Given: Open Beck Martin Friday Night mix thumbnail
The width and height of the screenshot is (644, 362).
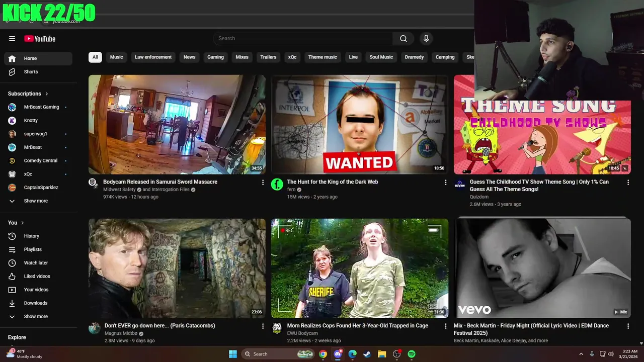Looking at the screenshot, I should pos(542,268).
